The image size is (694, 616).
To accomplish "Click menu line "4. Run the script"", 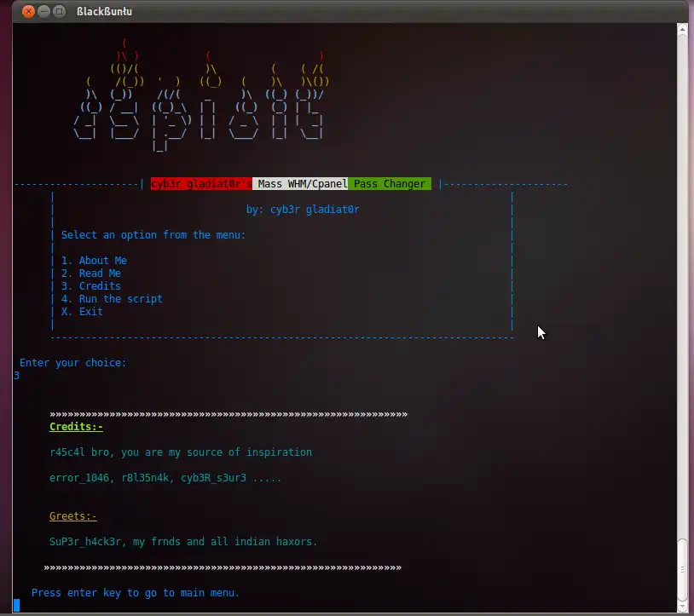I will click(x=112, y=299).
